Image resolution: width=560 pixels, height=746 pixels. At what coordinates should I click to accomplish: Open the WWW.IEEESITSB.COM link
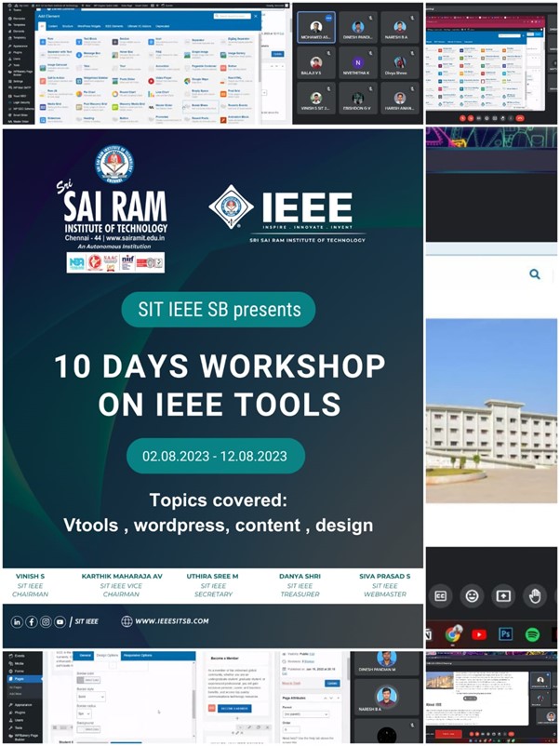(x=171, y=621)
